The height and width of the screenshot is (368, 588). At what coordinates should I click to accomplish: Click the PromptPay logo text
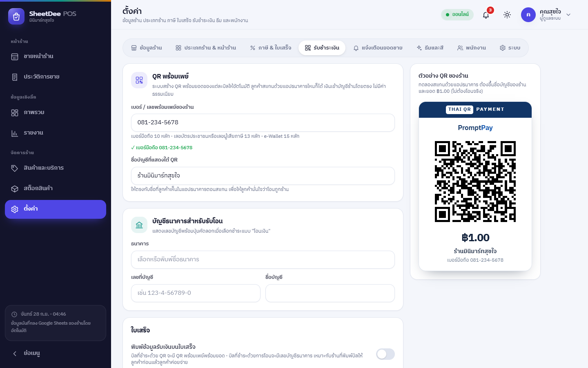tap(475, 128)
